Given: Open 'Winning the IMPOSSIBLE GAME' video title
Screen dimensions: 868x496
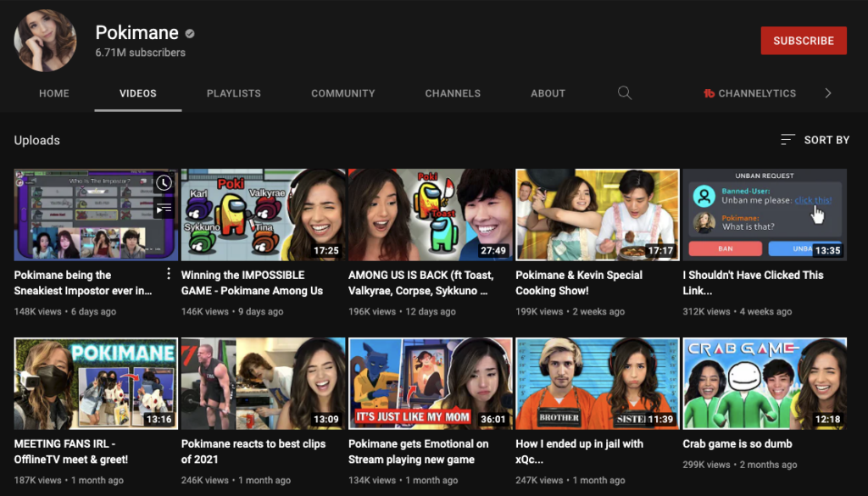Looking at the screenshot, I should point(252,283).
